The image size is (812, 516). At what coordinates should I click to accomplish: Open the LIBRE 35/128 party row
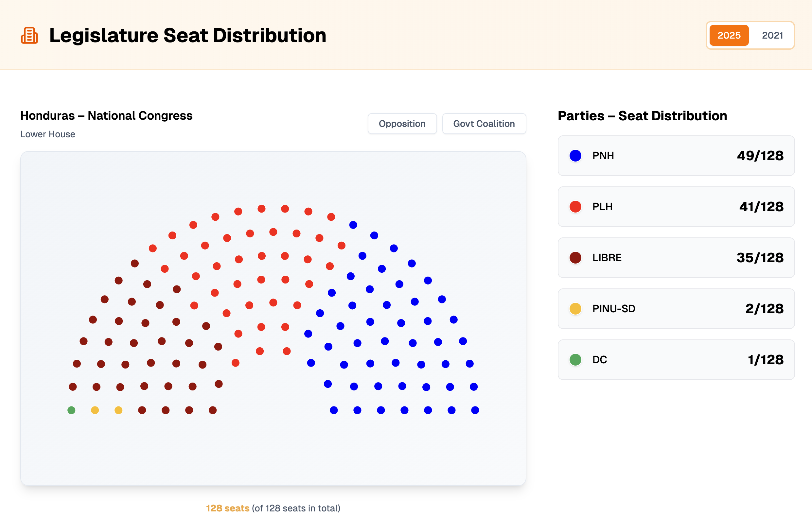(676, 257)
